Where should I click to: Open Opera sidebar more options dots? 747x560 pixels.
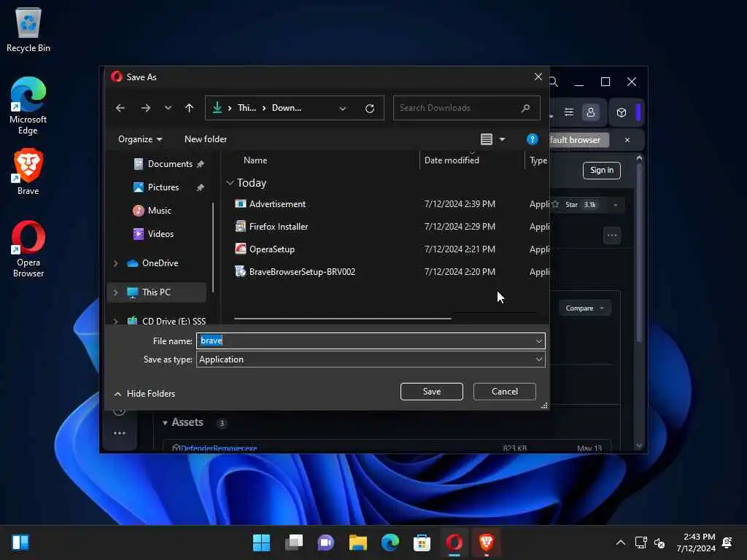coord(120,433)
